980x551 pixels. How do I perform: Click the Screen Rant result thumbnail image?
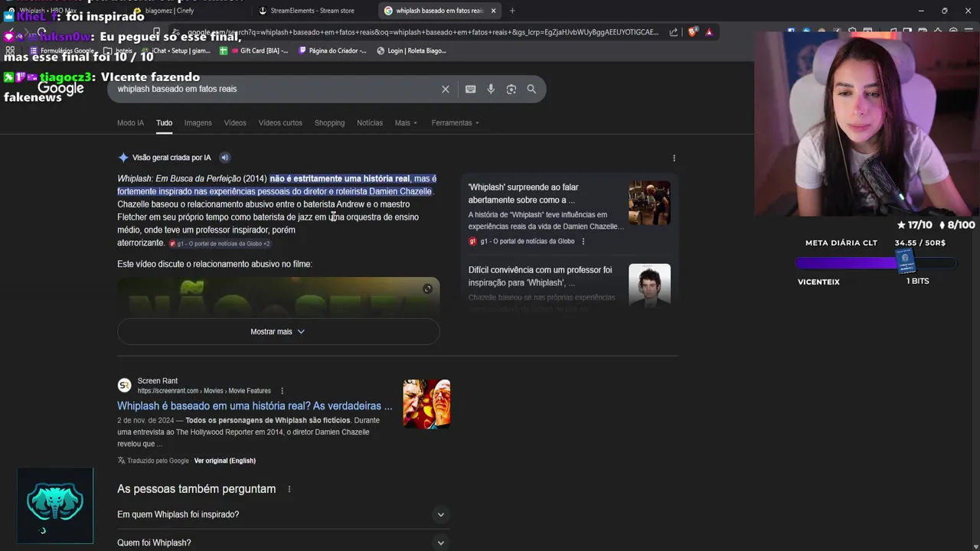tap(426, 403)
